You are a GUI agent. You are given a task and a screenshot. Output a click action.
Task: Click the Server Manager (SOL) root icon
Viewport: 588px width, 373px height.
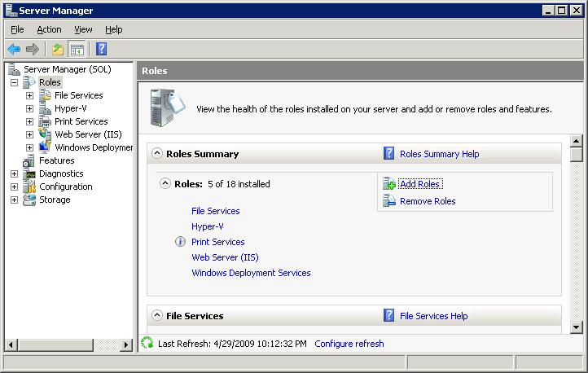coord(14,69)
